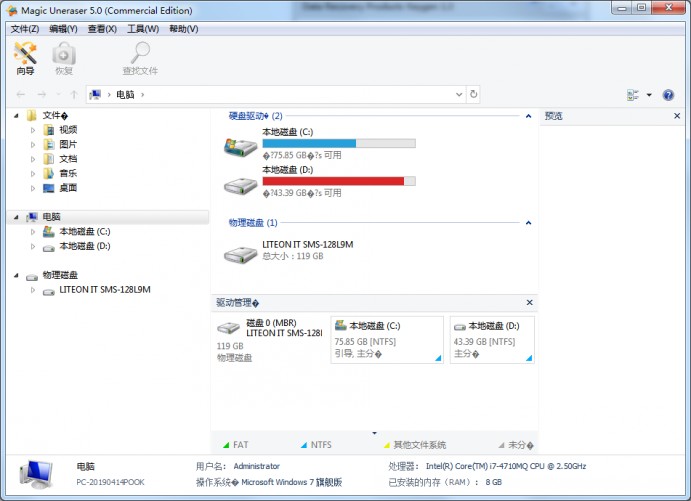Expand the 视频 tree node
The height and width of the screenshot is (501, 691).
point(33,130)
